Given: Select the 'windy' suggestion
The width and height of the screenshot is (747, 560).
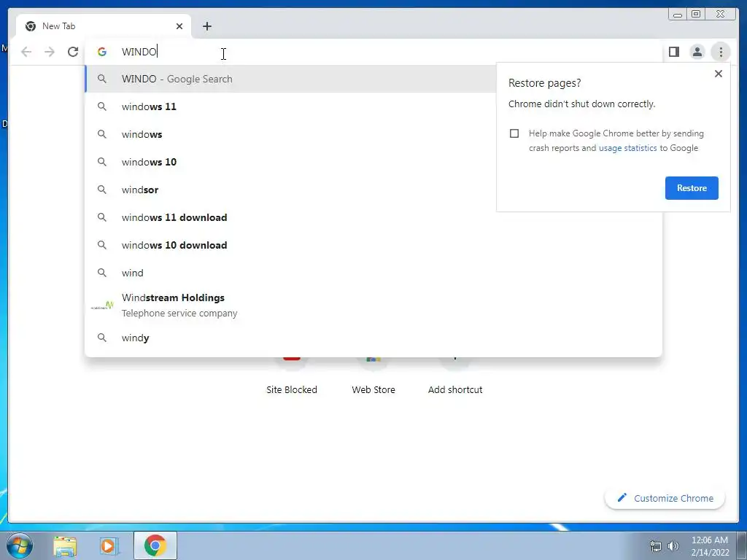Looking at the screenshot, I should (373, 338).
